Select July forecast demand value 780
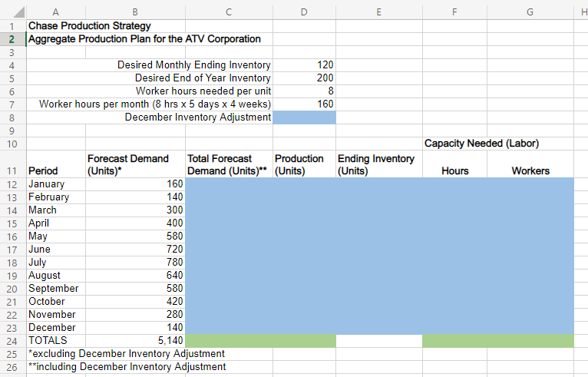Viewport: 588px width, 377px height. (x=135, y=263)
